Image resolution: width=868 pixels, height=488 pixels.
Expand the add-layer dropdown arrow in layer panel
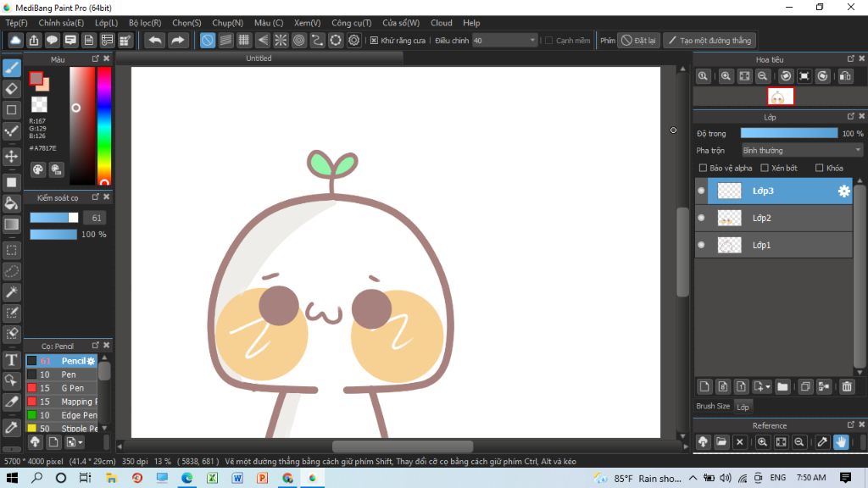(768, 386)
